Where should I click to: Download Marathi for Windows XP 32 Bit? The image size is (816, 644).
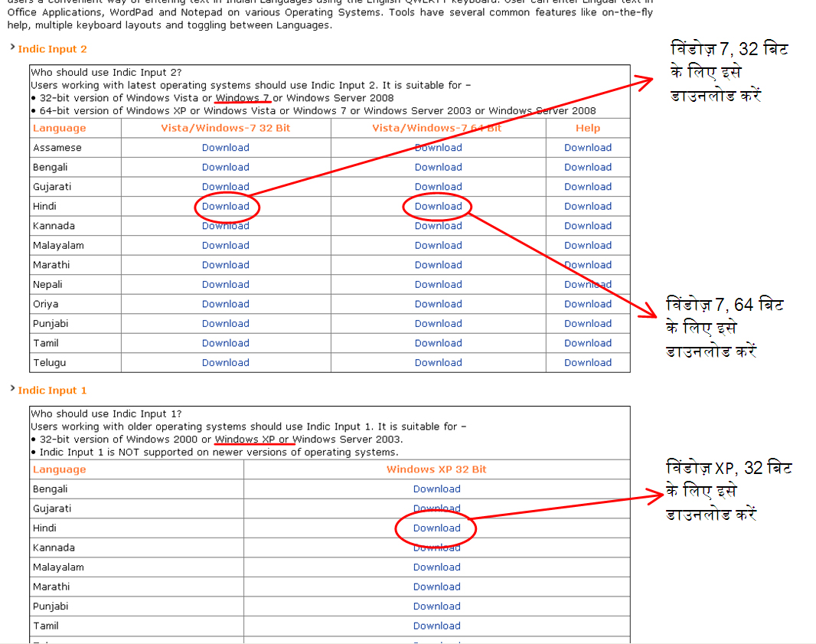[x=436, y=587]
